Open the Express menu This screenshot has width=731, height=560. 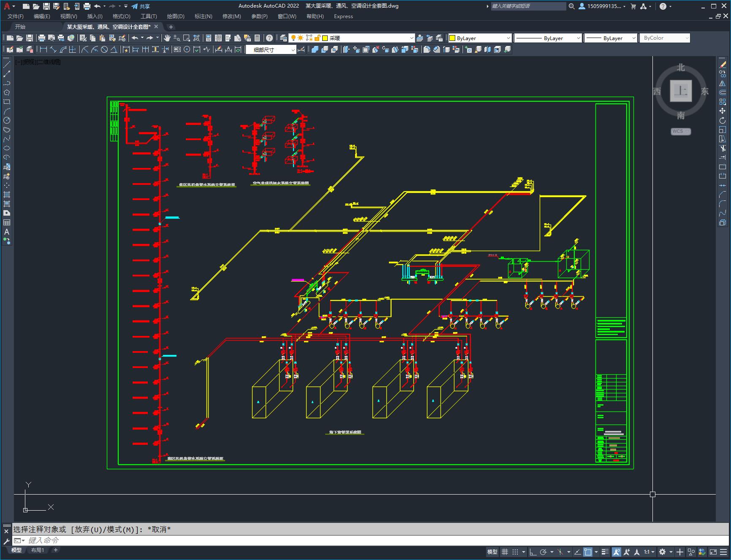point(343,16)
